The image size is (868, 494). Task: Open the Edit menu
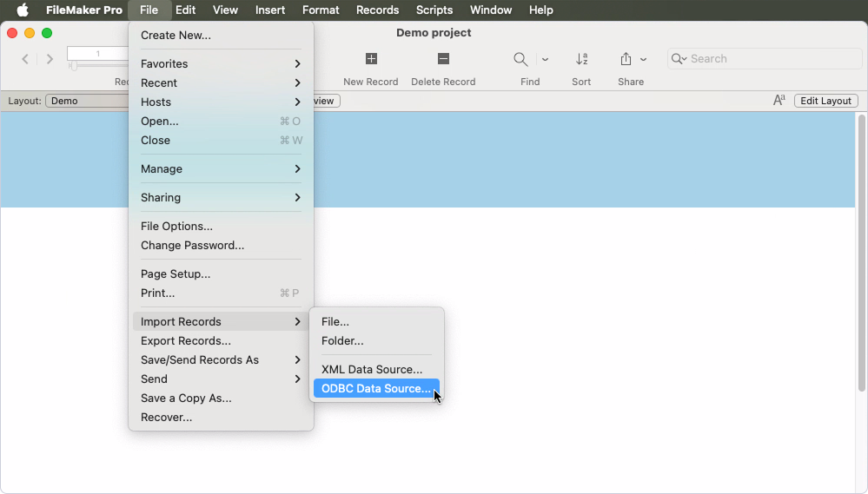click(x=185, y=10)
